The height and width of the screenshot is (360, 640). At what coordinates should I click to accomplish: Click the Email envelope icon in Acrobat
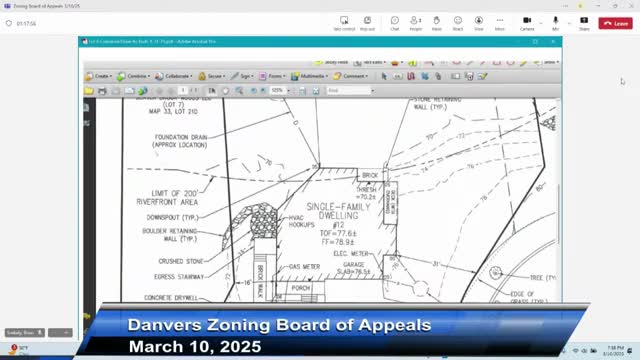click(x=129, y=91)
